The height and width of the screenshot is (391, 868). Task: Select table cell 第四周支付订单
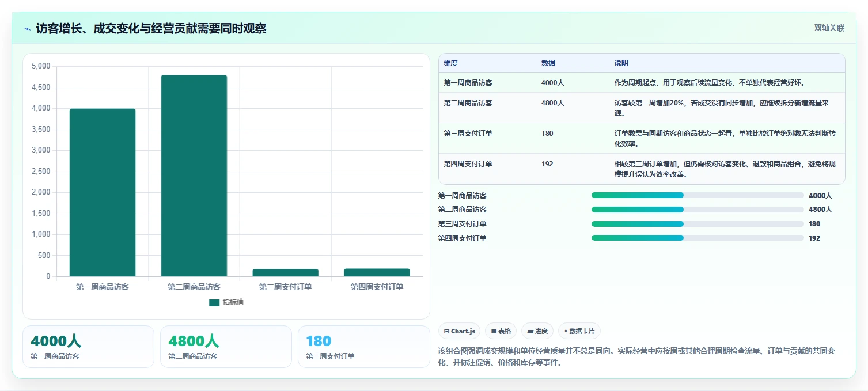point(468,164)
